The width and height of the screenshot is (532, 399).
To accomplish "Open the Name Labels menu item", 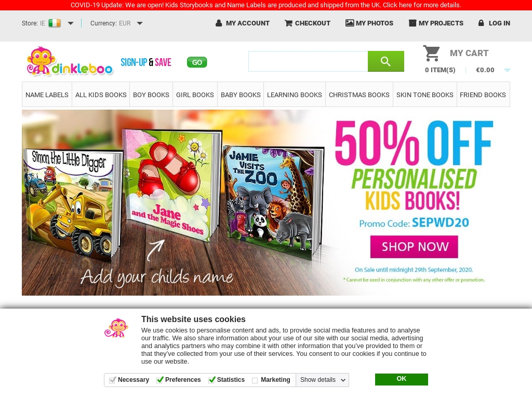I will [47, 95].
